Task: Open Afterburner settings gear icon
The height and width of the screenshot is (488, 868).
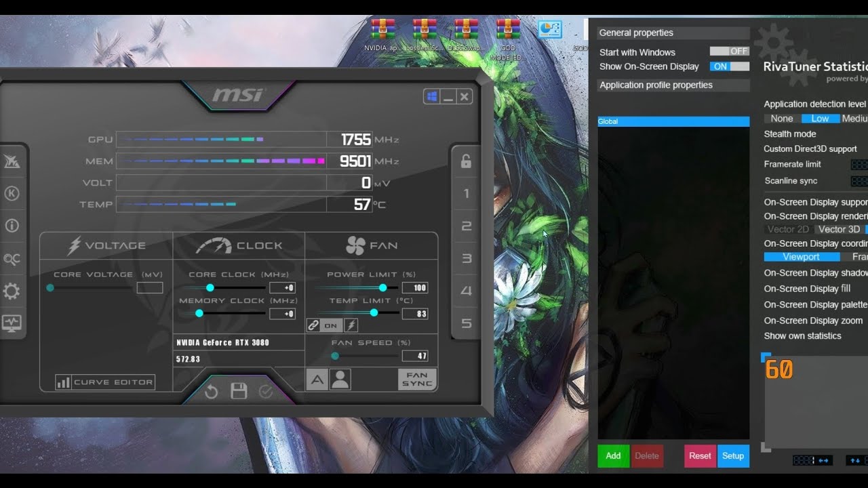Action: 12,291
